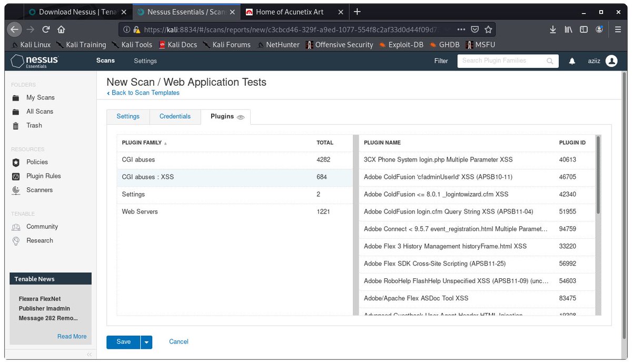Open My Scans folder label
The height and width of the screenshot is (364, 632).
point(41,97)
